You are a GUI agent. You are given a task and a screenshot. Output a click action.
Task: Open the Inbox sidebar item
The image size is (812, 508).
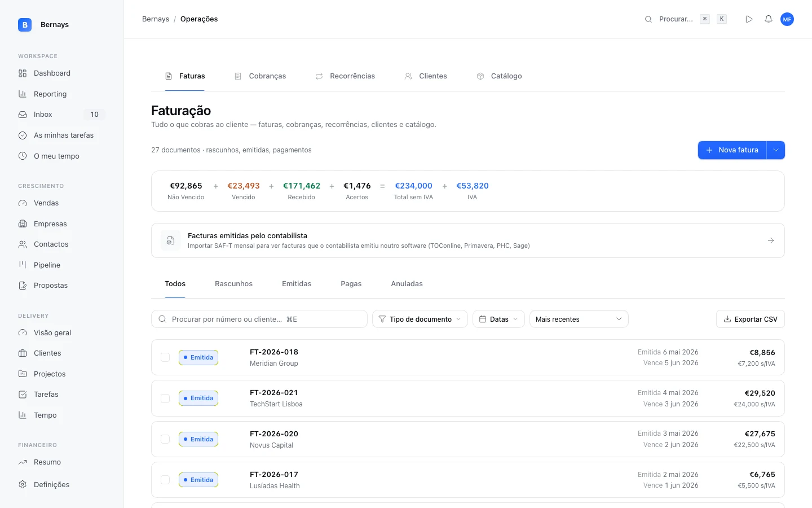(61, 115)
